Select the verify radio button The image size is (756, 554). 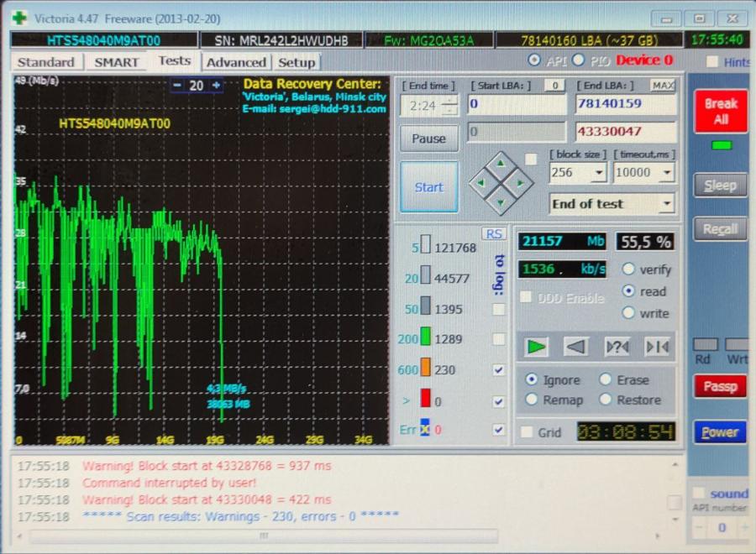628,269
